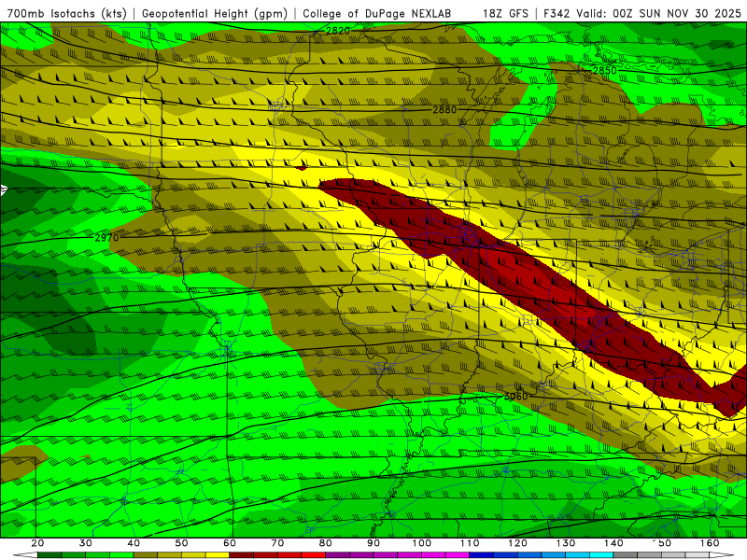
Task: Click the 2970 height contour label
Action: coord(106,237)
